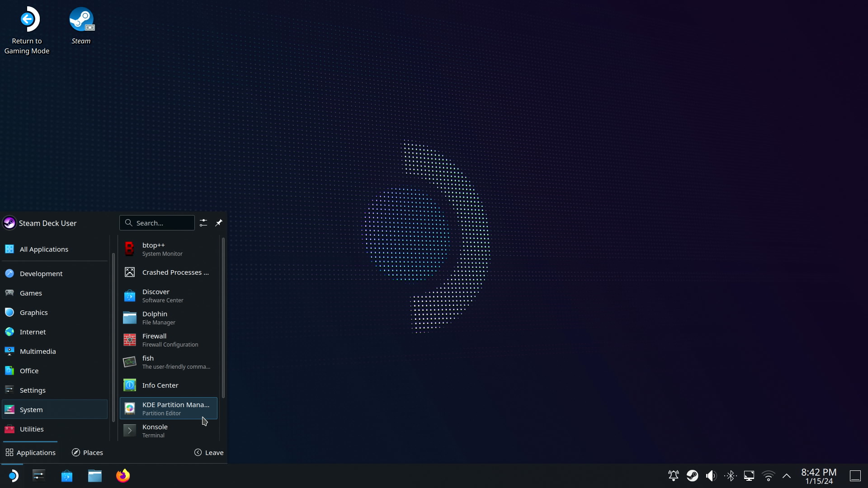Expand hidden system tray icons arrow
This screenshot has height=488, width=868.
tap(787, 476)
